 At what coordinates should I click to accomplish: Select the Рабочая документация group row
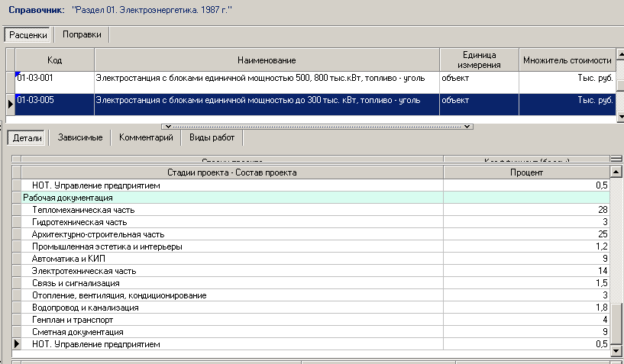(x=229, y=198)
